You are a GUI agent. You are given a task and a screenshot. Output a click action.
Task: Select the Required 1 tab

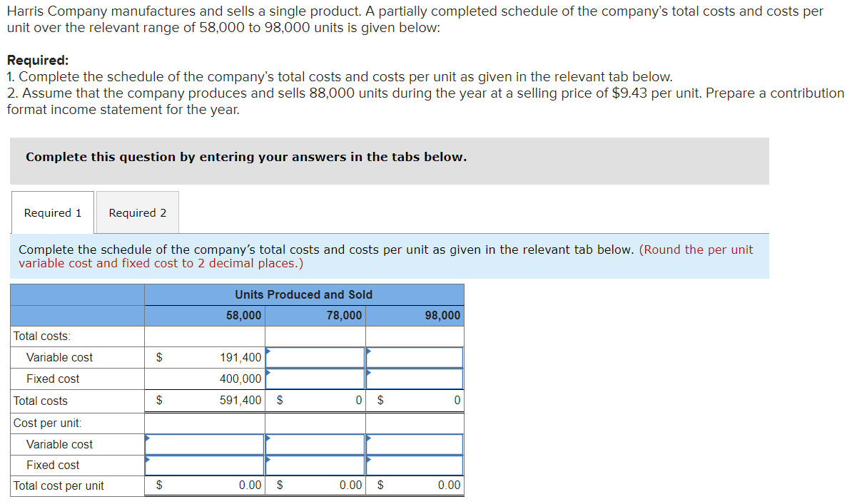pyautogui.click(x=52, y=212)
